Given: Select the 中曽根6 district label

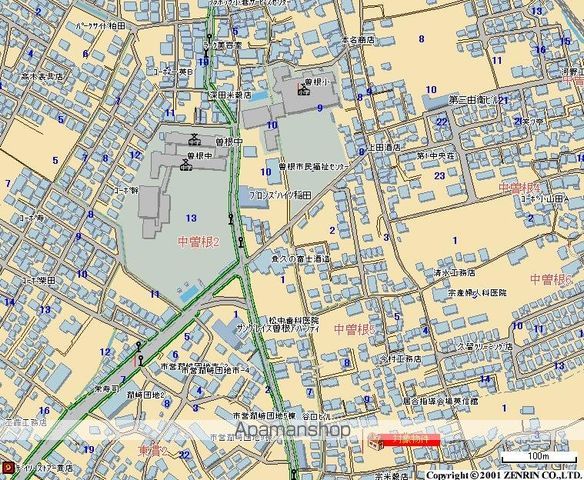Looking at the screenshot, I should click(550, 279).
